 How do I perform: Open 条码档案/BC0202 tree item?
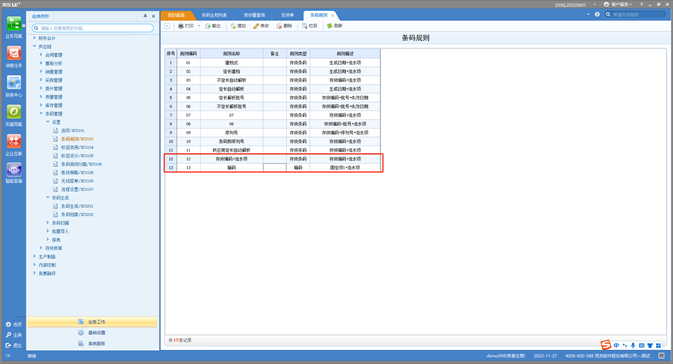point(77,214)
